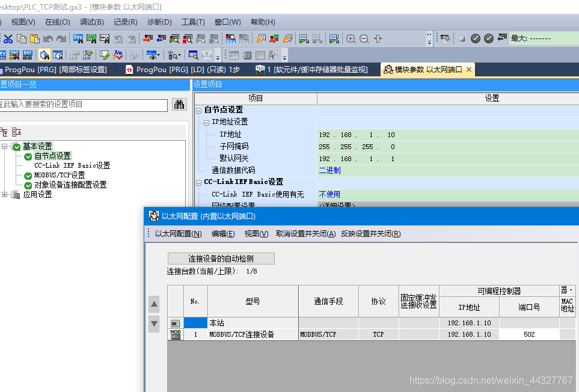Screen dimensions: 579x392
Task: Click 反映设置并关闭(R) in Ethernet config window
Action: tap(370, 234)
